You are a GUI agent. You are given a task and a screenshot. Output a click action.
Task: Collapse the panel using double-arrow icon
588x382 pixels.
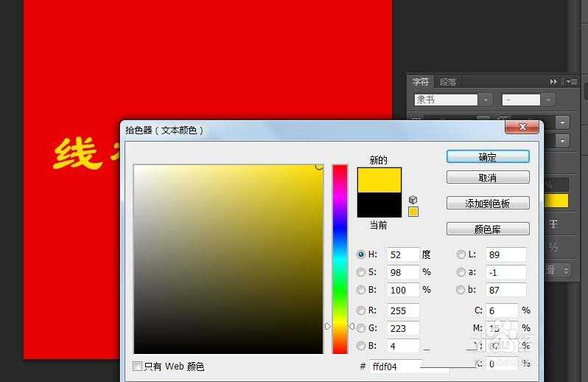(554, 82)
